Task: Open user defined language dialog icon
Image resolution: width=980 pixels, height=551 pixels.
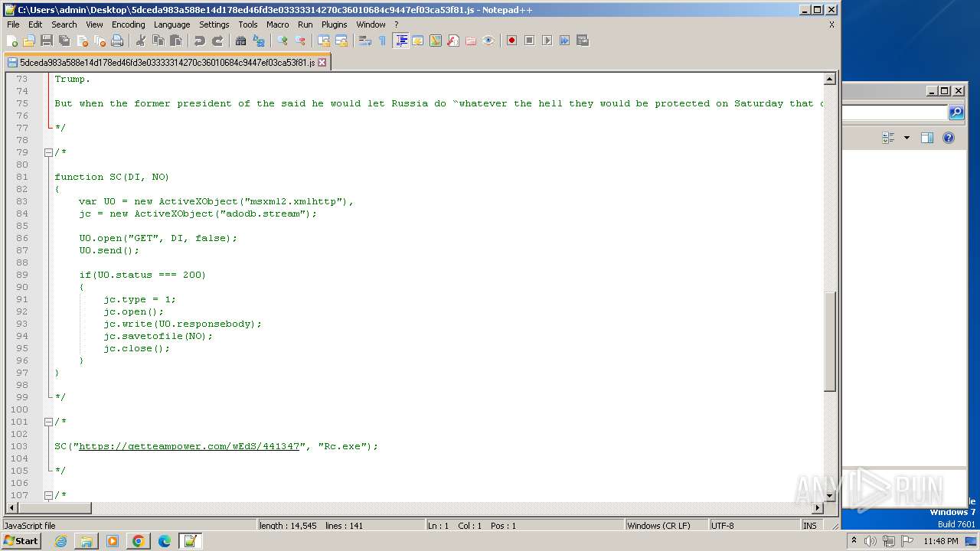Action: pyautogui.click(x=418, y=41)
